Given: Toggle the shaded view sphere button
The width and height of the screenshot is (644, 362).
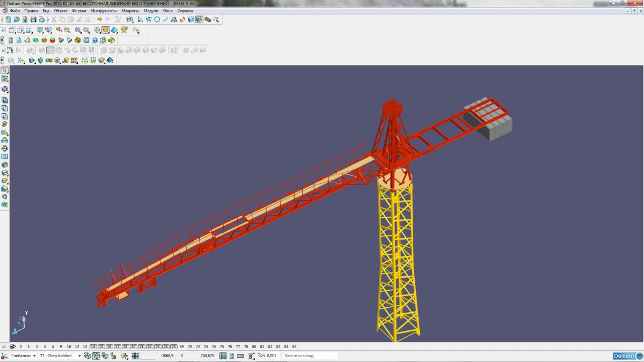Looking at the screenshot, I should click(x=106, y=29).
